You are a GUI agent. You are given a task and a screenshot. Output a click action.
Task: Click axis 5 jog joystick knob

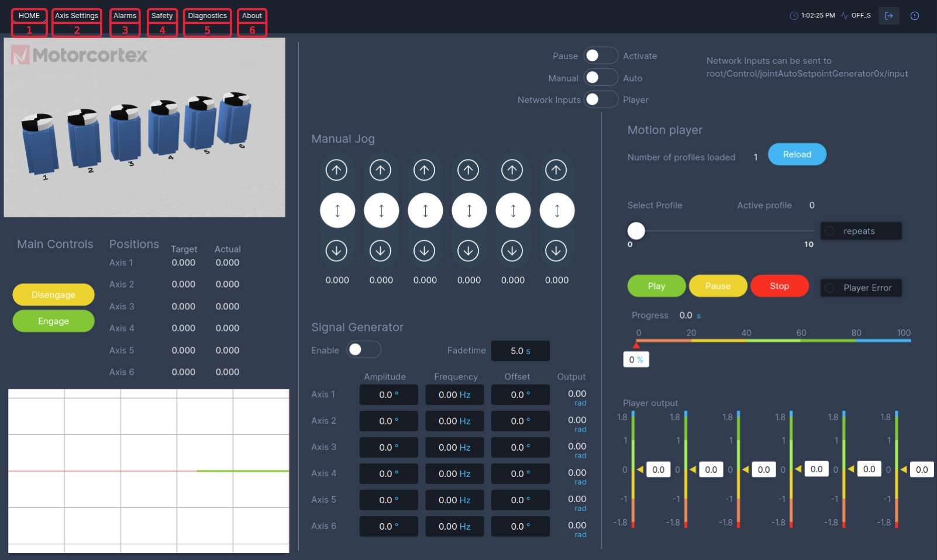(x=513, y=210)
